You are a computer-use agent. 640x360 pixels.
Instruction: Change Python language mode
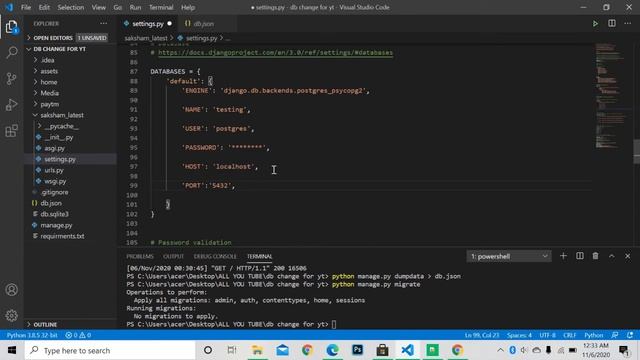pos(593,335)
